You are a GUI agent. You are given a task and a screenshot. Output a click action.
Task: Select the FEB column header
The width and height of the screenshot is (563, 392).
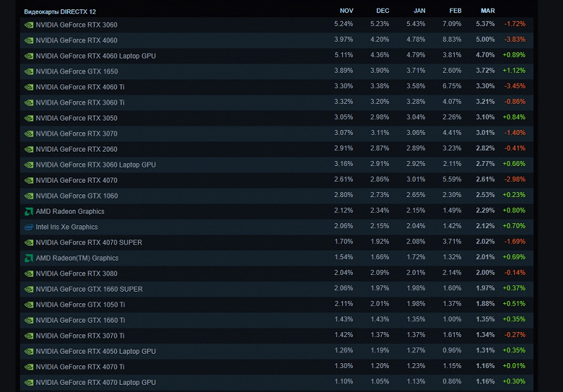click(455, 11)
